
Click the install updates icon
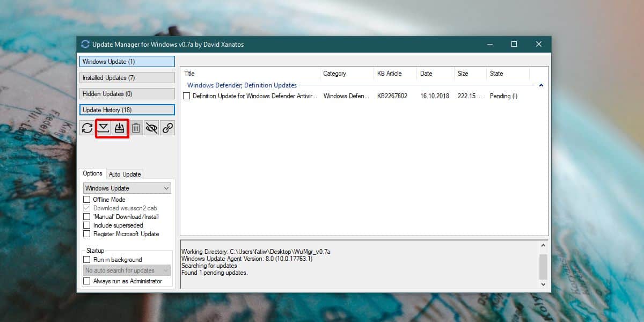pyautogui.click(x=120, y=128)
